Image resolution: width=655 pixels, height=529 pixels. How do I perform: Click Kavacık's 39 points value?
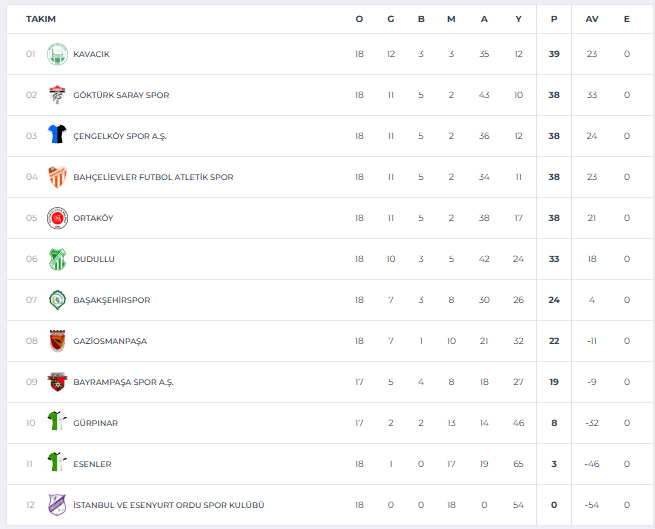click(x=554, y=54)
